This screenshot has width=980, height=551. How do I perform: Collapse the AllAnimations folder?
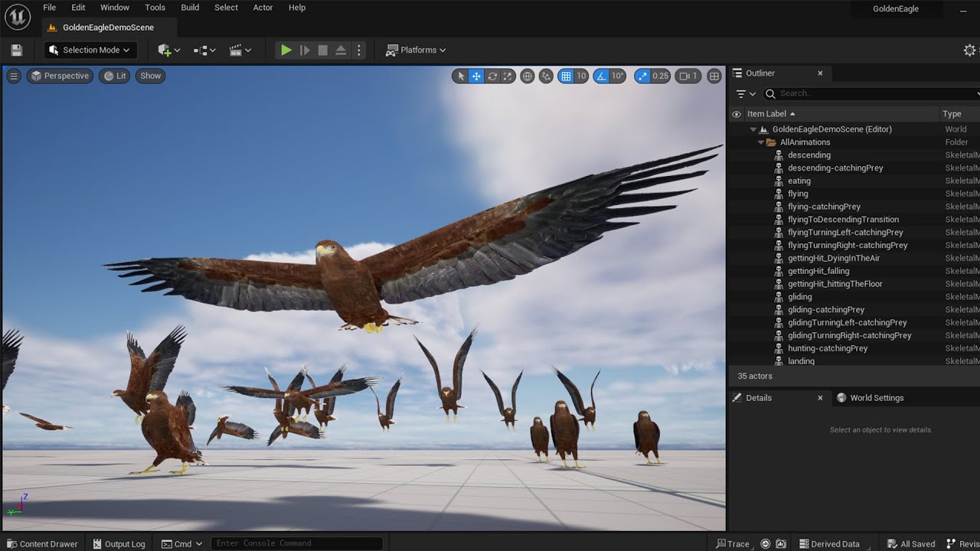point(761,142)
